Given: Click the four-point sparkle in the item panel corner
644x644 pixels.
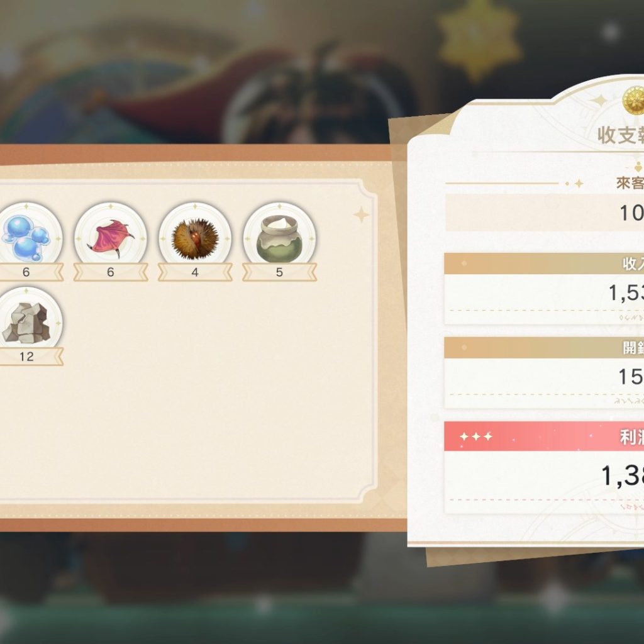Looking at the screenshot, I should pyautogui.click(x=361, y=215).
